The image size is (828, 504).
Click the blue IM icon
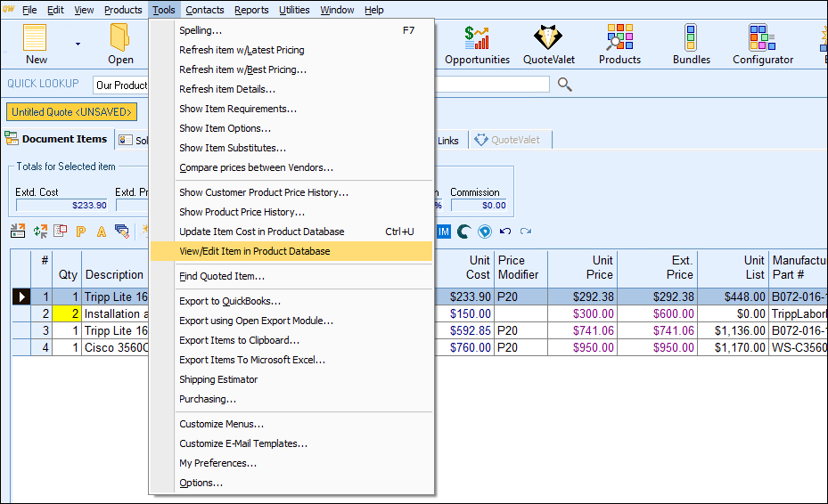tap(444, 232)
